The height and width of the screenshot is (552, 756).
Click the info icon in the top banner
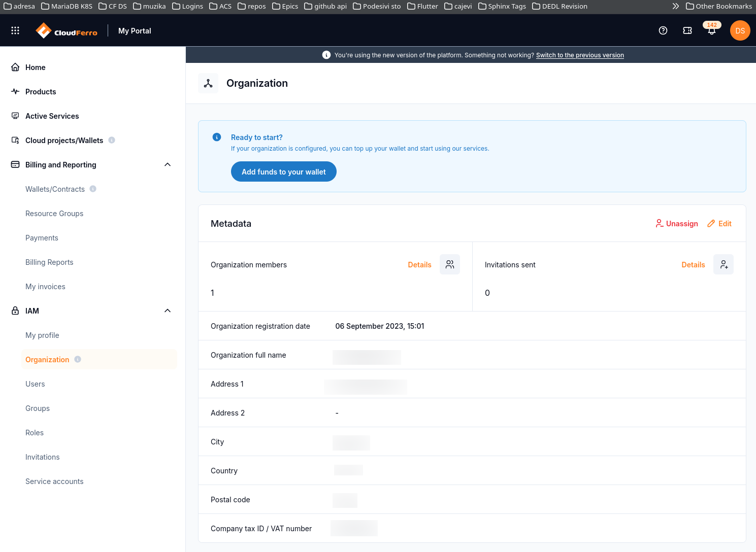326,55
